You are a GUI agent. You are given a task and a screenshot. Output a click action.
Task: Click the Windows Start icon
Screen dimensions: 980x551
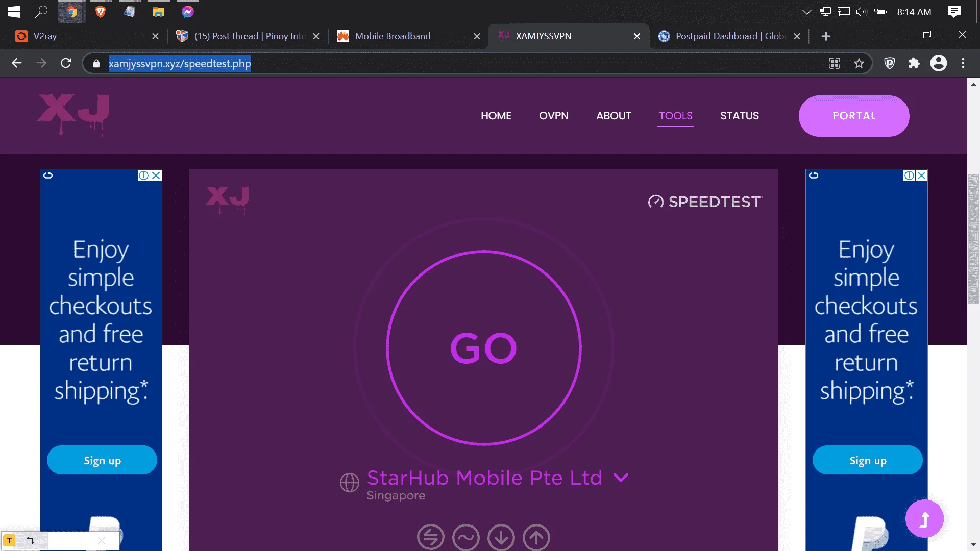[14, 12]
